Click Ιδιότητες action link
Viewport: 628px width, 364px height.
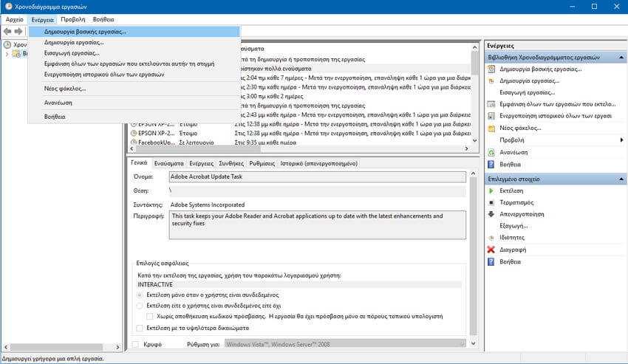coord(512,238)
